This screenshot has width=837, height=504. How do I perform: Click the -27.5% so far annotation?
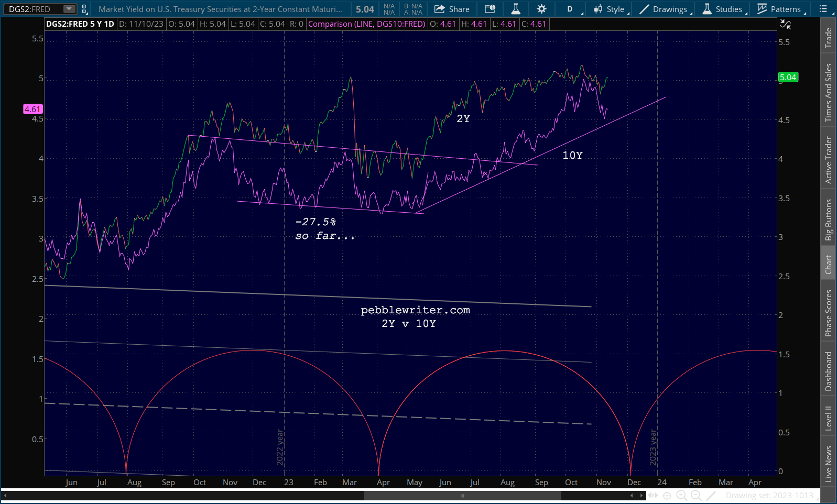[325, 229]
